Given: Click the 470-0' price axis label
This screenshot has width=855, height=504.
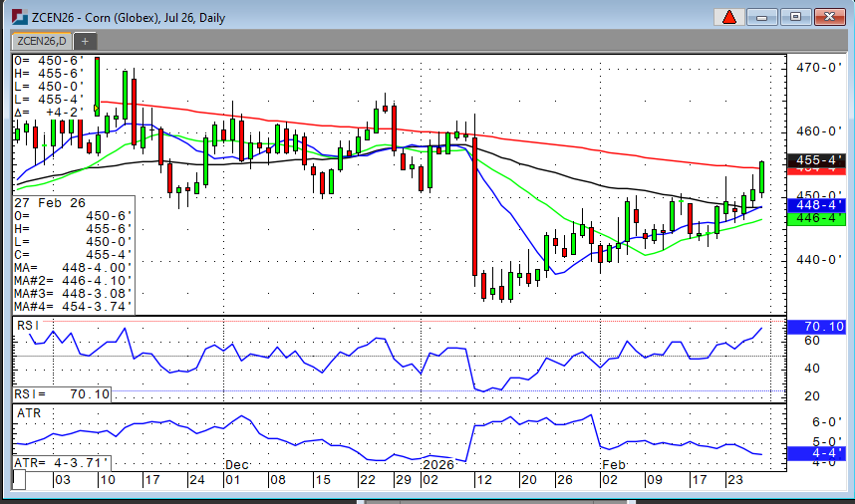Looking at the screenshot, I should point(818,68).
